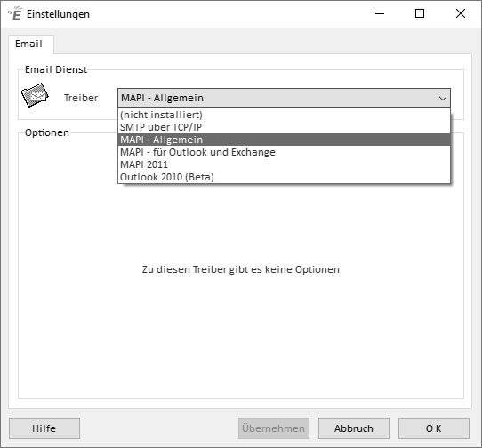Screen dimensions: 482x448
Task: Open the Email tab
Action: click(28, 44)
